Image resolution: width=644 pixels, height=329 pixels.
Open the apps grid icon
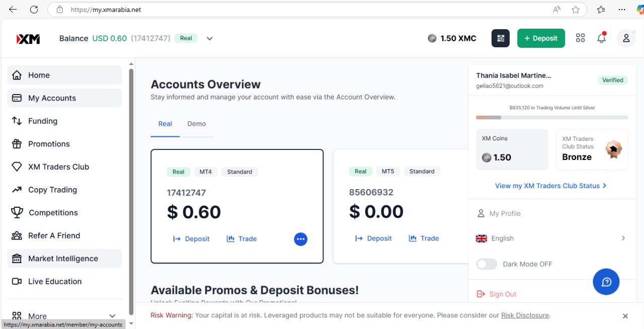(580, 38)
